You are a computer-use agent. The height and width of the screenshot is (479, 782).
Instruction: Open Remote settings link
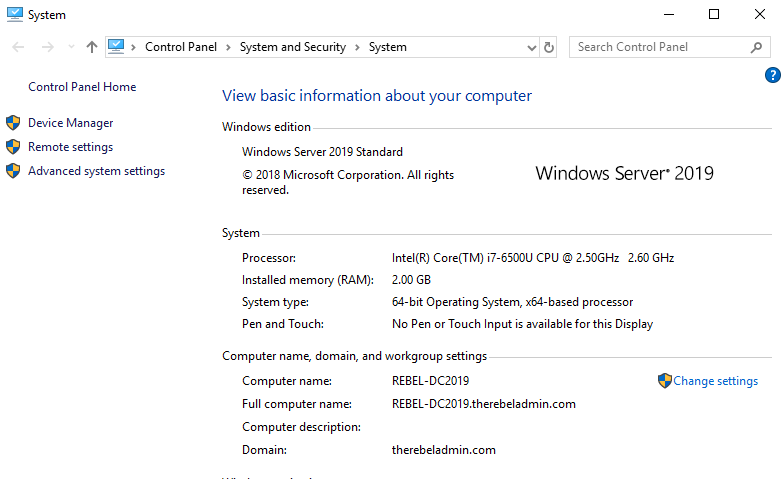coord(70,147)
